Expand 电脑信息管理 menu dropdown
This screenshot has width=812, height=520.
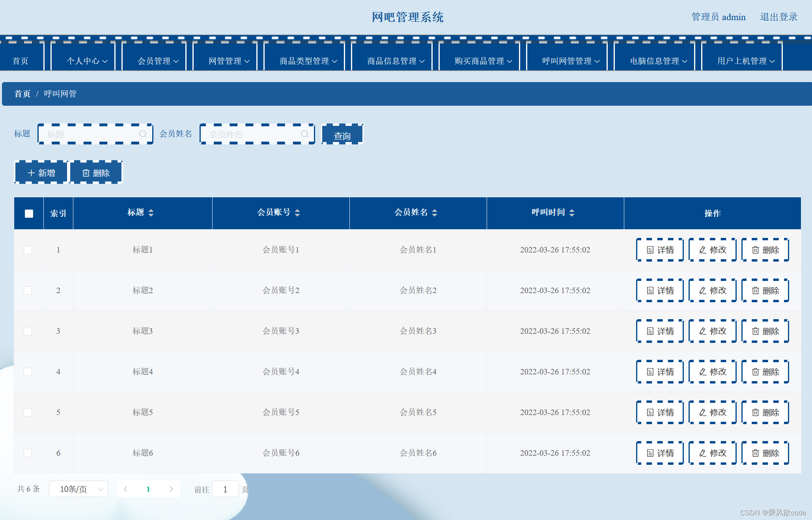coord(658,61)
